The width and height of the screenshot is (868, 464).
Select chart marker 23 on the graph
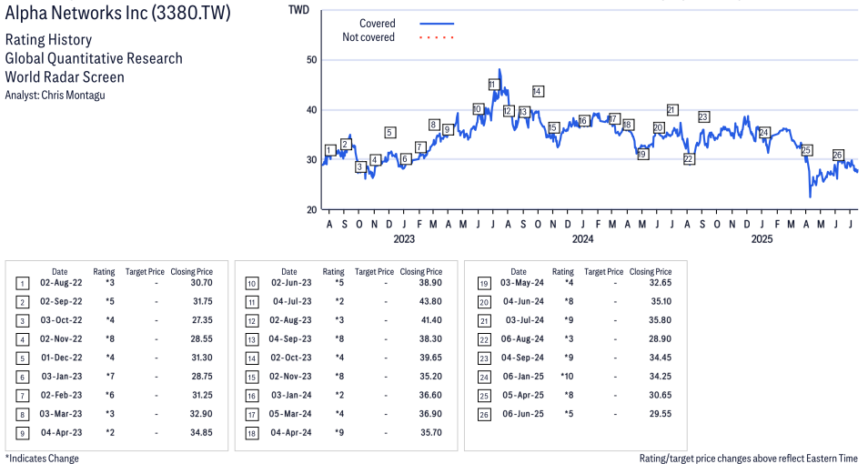703,116
